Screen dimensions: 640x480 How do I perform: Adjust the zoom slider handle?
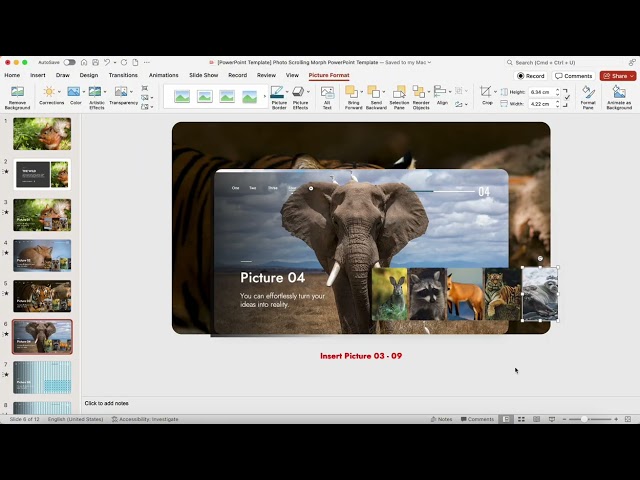coord(584,419)
